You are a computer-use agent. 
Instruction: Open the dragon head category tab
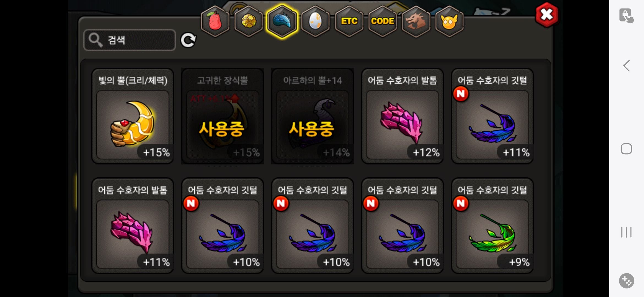tap(416, 21)
